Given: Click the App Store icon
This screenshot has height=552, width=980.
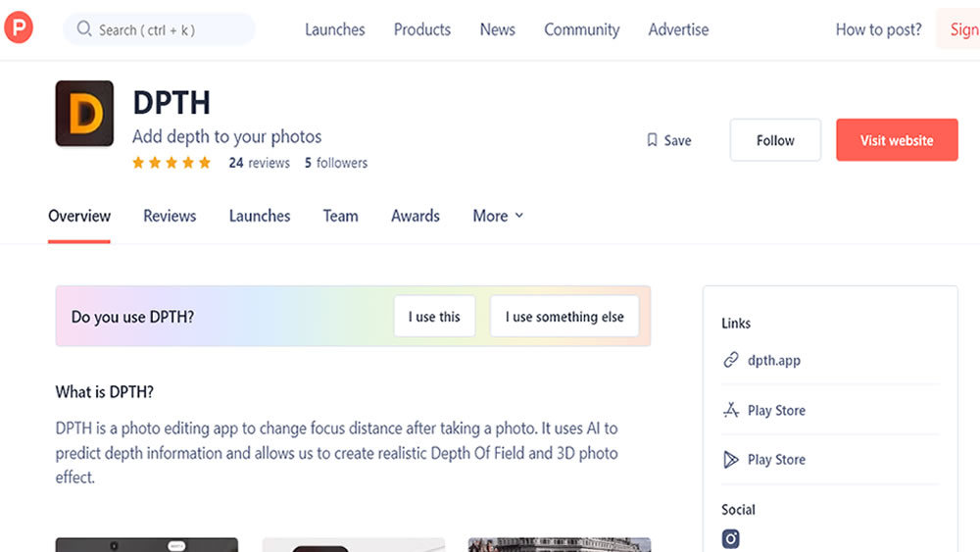Looking at the screenshot, I should tap(731, 410).
